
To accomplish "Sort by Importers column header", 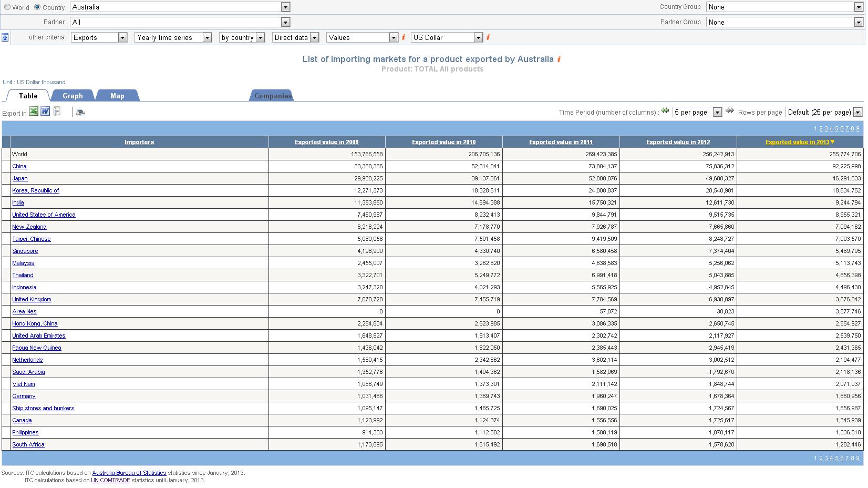I will click(x=139, y=142).
